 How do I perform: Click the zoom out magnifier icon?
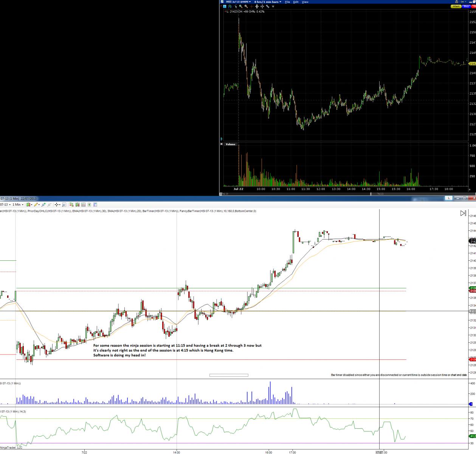pyautogui.click(x=246, y=6)
